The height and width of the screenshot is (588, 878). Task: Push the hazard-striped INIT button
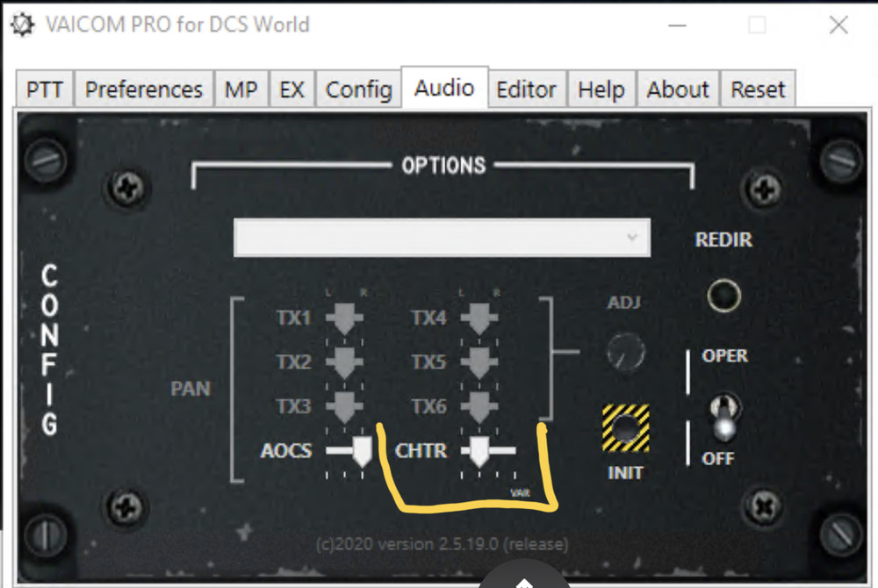point(625,428)
